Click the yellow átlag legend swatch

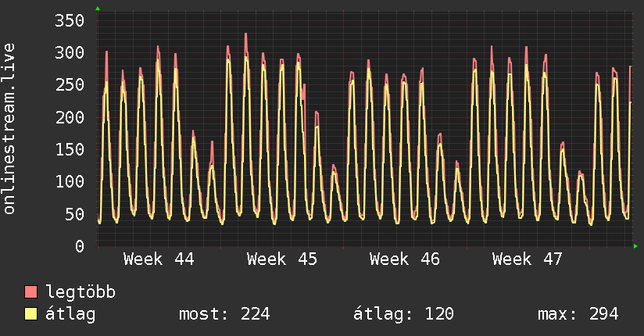(x=31, y=314)
